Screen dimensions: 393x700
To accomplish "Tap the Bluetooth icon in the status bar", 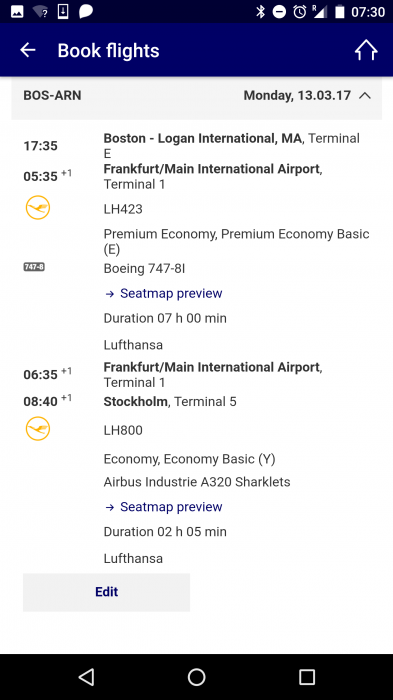I will 260,12.
